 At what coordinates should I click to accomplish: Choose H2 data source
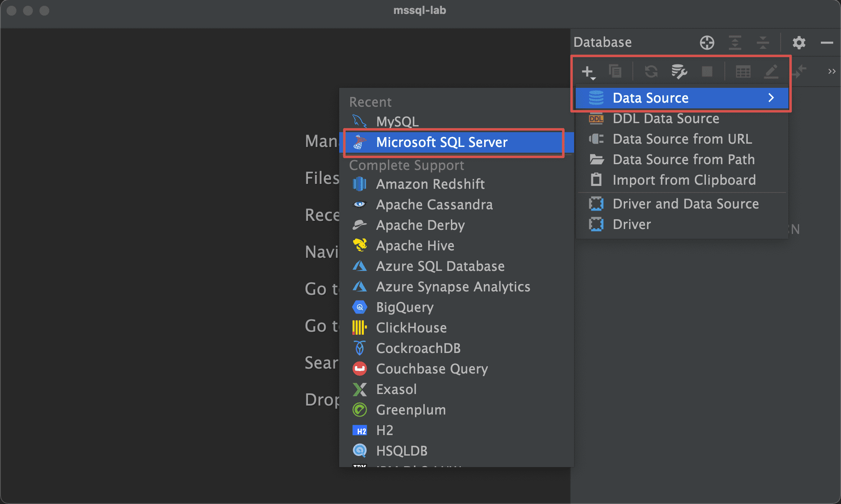(457, 431)
